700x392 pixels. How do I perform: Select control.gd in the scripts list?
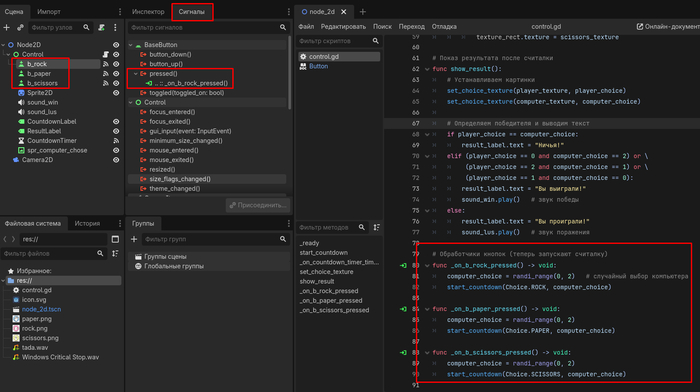(339, 57)
